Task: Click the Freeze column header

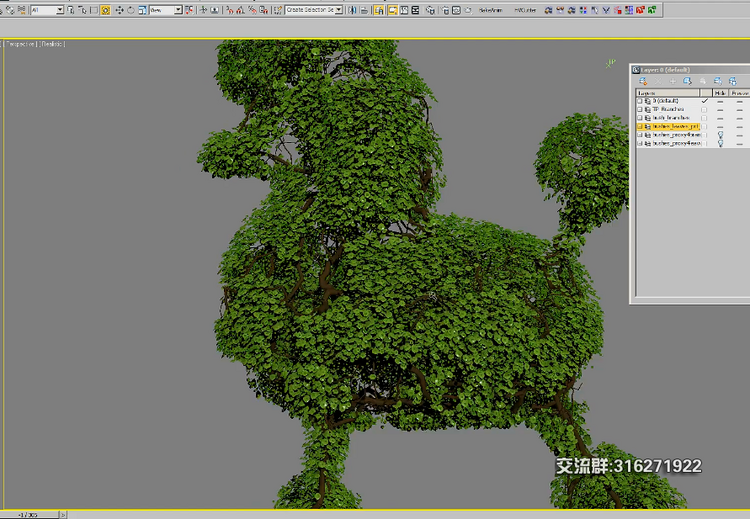Action: (739, 93)
